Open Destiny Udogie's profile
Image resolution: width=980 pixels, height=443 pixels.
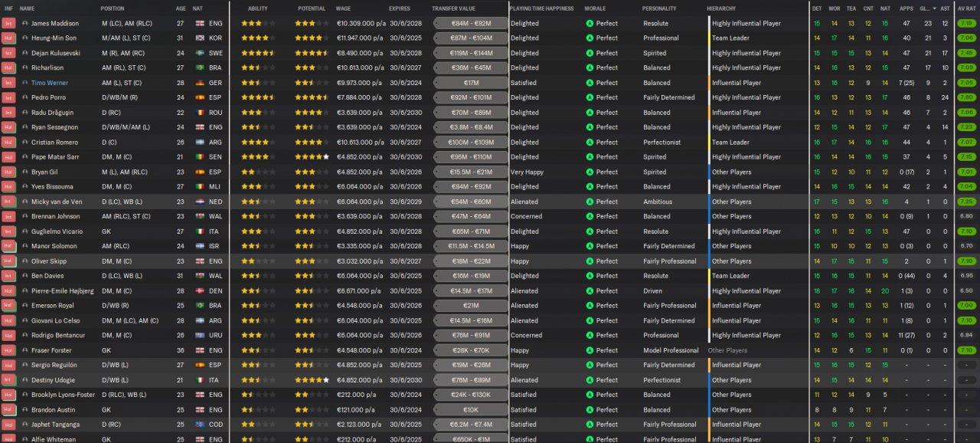[x=54, y=380]
